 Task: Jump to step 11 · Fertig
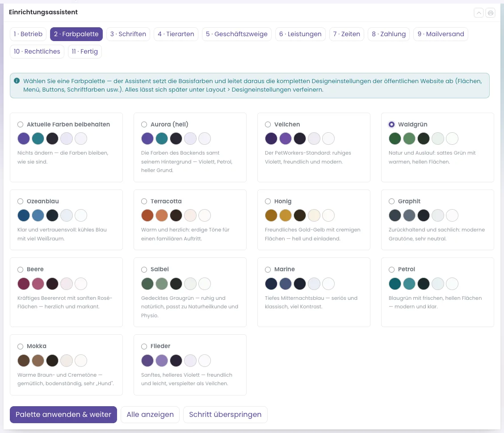point(85,51)
